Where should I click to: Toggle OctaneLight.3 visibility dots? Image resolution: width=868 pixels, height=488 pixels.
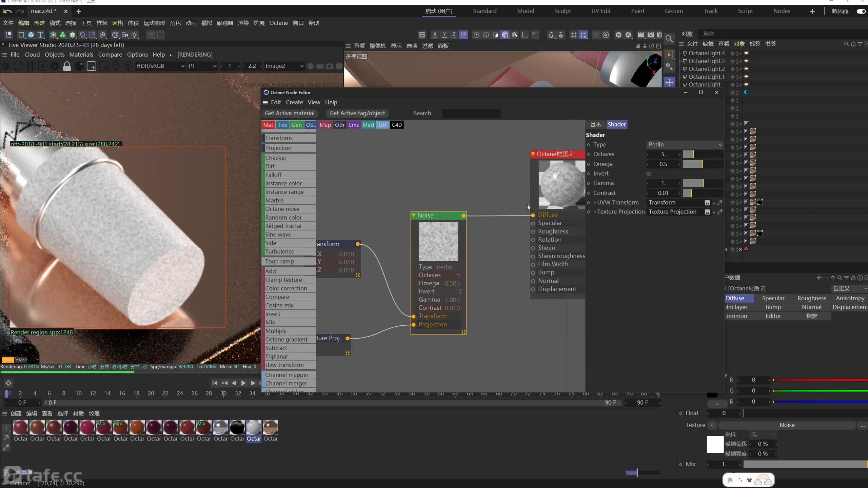[737, 61]
